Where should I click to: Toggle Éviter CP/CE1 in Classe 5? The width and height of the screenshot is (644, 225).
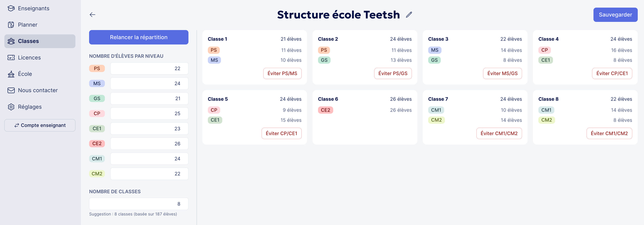coord(281,134)
